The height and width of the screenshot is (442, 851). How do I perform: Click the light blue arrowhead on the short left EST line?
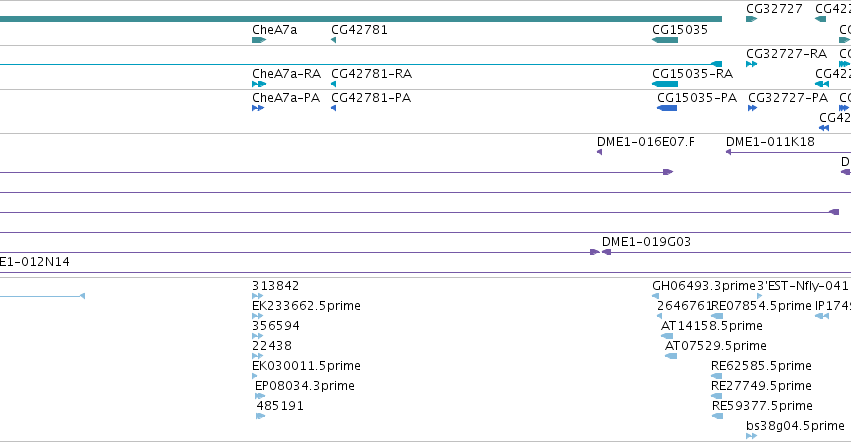(82, 296)
